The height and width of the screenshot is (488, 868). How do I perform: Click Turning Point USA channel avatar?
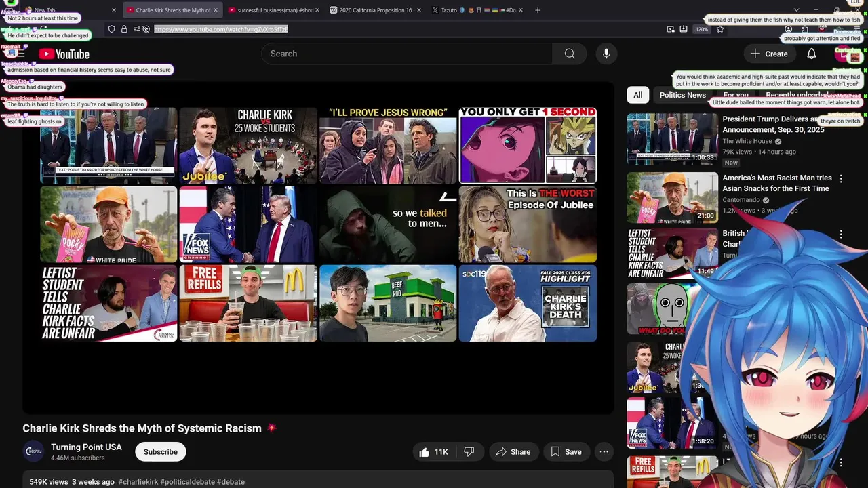coord(34,452)
